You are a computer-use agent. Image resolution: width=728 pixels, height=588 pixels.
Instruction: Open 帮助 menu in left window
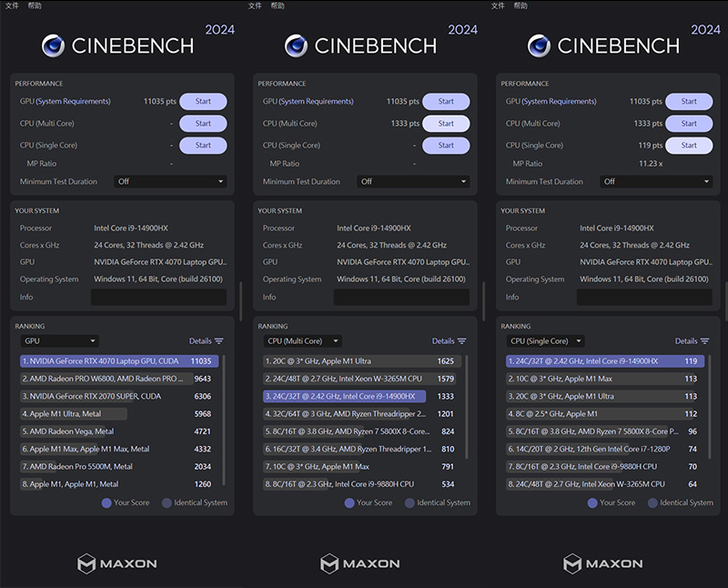pyautogui.click(x=35, y=5)
